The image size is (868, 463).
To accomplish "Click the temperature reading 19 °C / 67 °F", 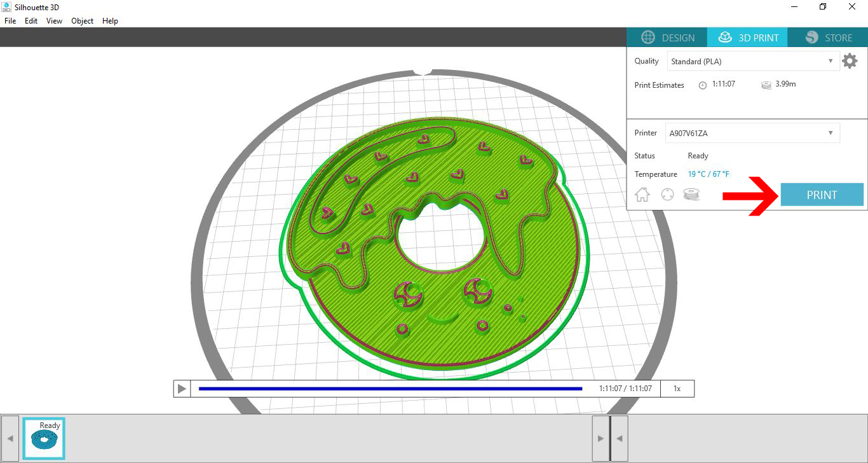I will [x=709, y=174].
